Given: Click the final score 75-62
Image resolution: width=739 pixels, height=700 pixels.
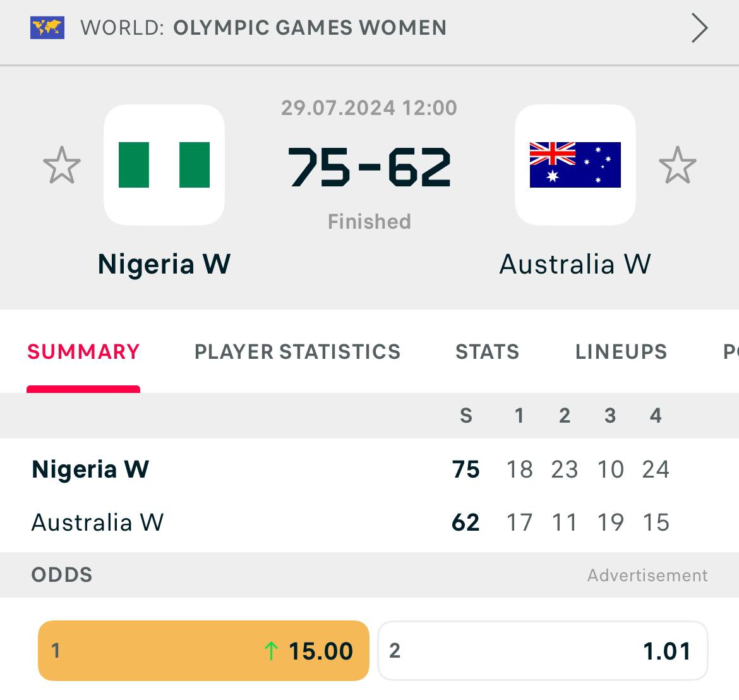Looking at the screenshot, I should (369, 168).
